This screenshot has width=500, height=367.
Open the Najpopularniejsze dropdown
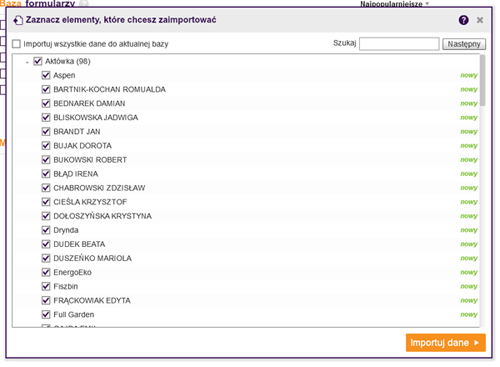[x=394, y=4]
